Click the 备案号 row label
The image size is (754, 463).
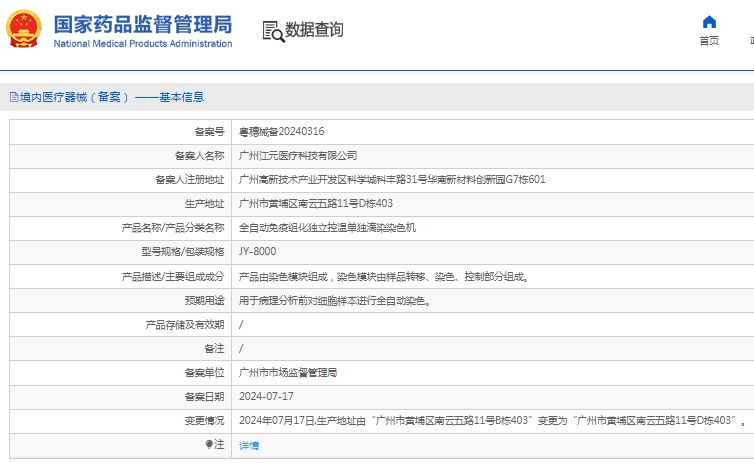tap(209, 131)
